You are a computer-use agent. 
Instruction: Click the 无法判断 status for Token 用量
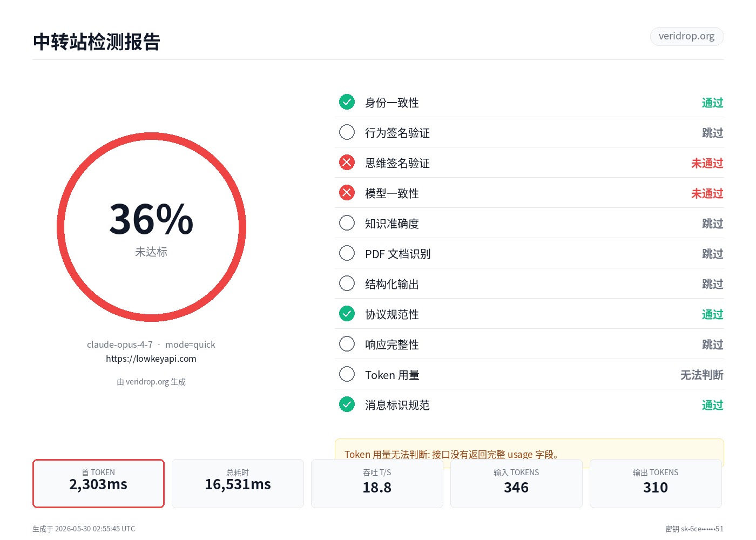701,375
